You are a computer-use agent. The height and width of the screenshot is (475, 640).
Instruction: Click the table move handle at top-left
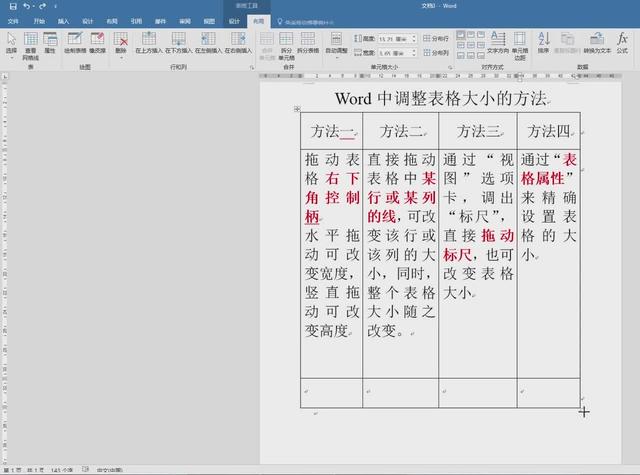pyautogui.click(x=297, y=109)
